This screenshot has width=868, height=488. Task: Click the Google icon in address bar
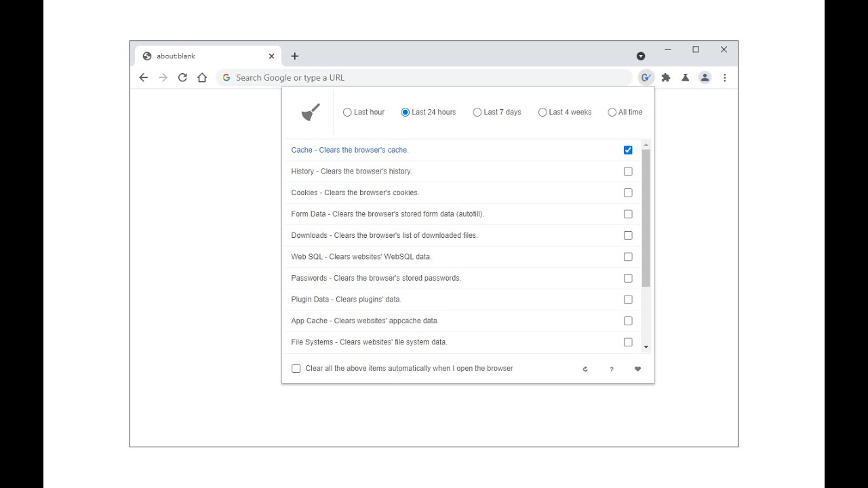pos(226,78)
